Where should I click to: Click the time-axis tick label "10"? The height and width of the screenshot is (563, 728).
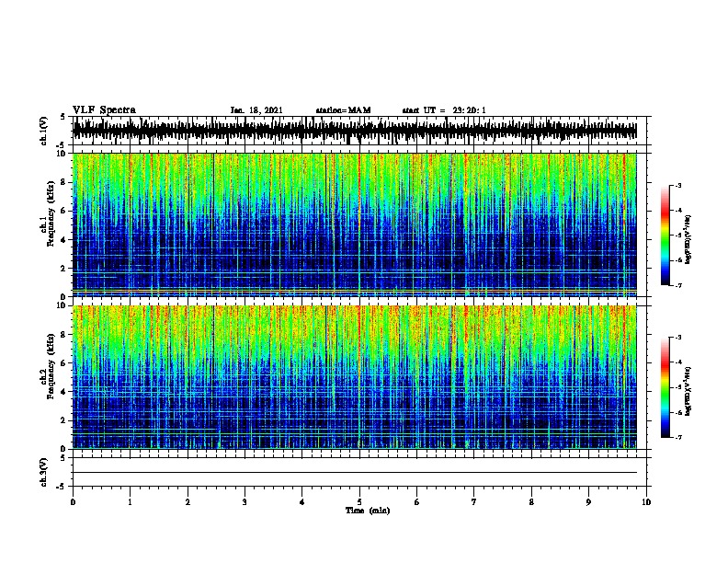pos(646,502)
